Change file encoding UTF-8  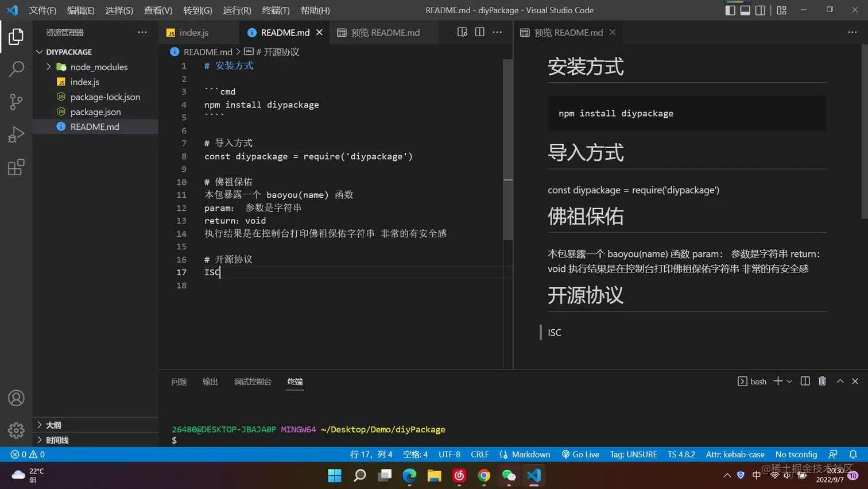[x=449, y=455]
